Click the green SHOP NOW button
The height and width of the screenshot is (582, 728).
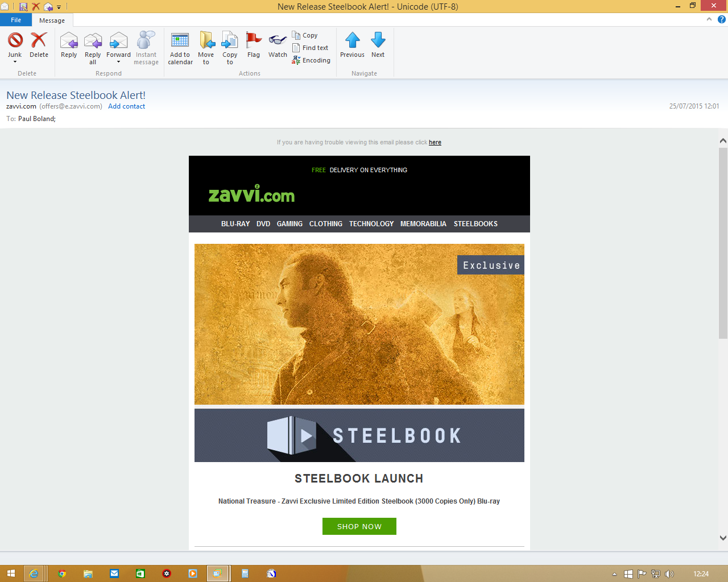click(359, 526)
